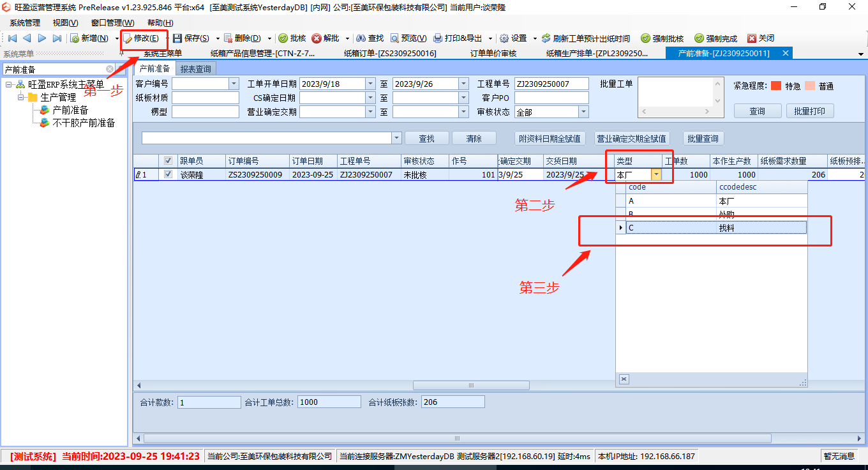Click the 强制批核 force approve button
Image resolution: width=868 pixels, height=470 pixels.
[x=662, y=38]
